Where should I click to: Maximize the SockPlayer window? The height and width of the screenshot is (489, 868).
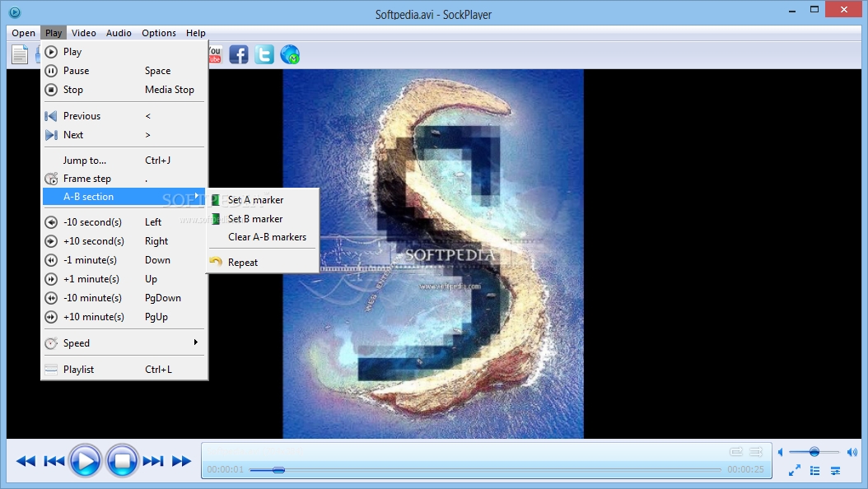coord(814,9)
